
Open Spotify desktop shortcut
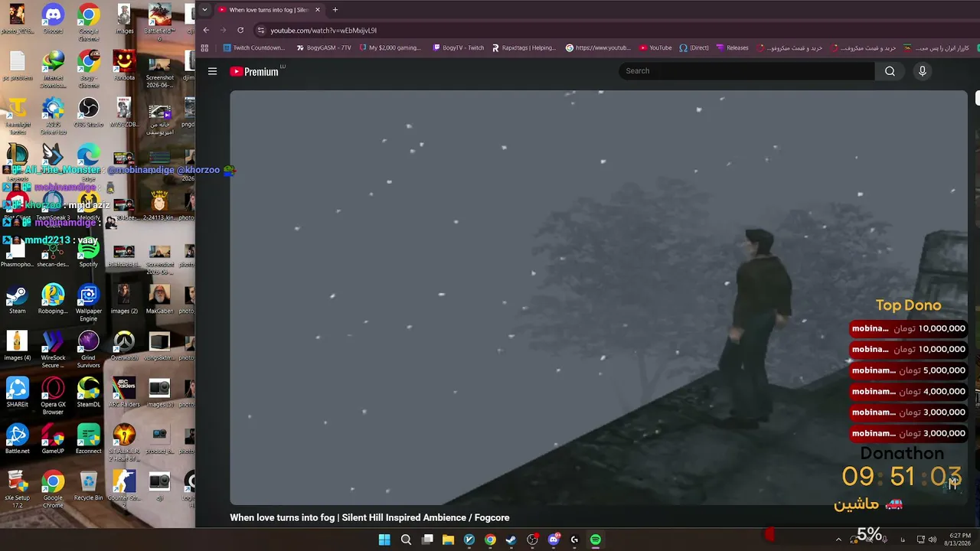click(88, 253)
